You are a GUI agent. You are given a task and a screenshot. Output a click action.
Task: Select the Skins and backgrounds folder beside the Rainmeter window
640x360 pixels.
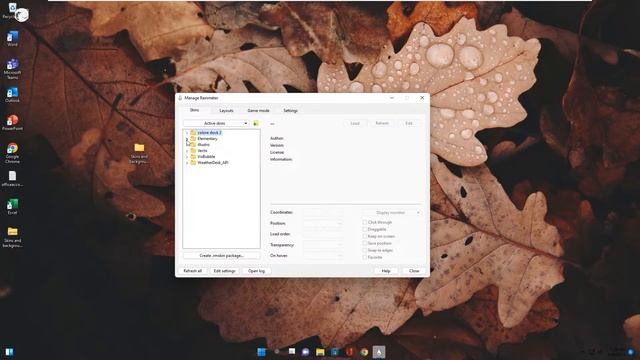(139, 153)
